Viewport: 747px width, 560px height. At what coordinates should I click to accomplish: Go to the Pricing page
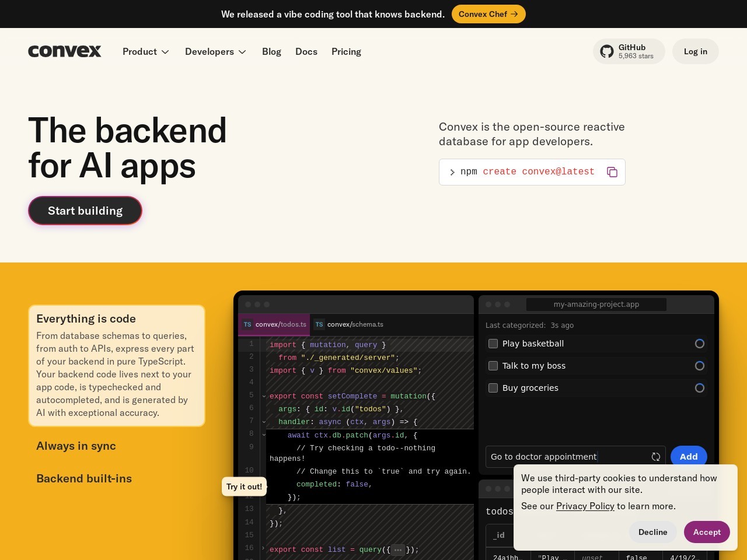point(346,51)
